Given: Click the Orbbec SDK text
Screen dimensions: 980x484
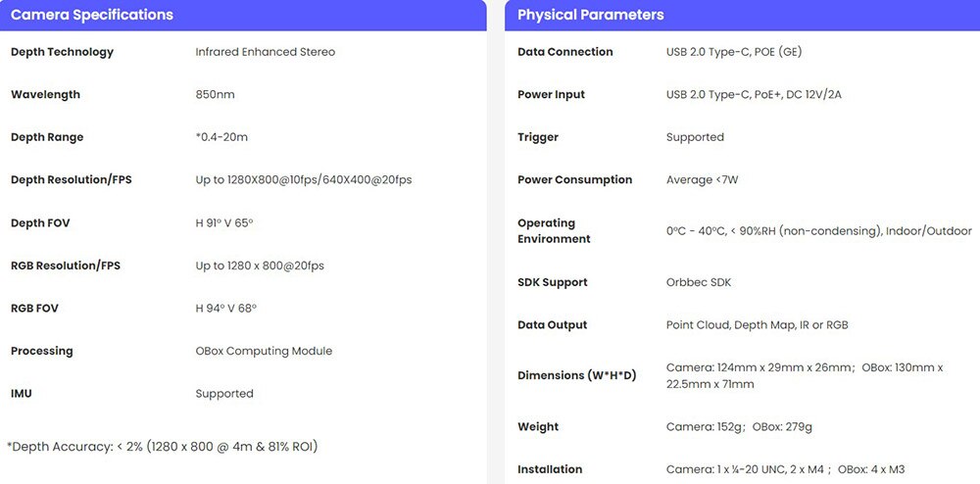Looking at the screenshot, I should [x=699, y=282].
